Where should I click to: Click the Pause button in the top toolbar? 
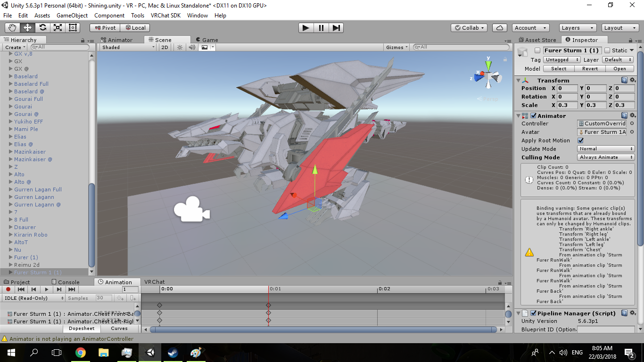[x=321, y=28]
